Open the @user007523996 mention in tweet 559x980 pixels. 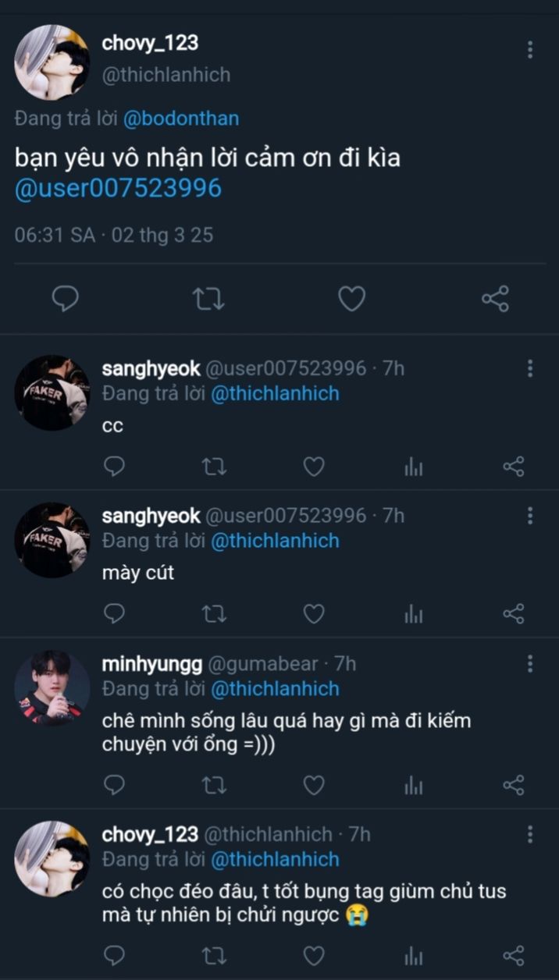(118, 188)
